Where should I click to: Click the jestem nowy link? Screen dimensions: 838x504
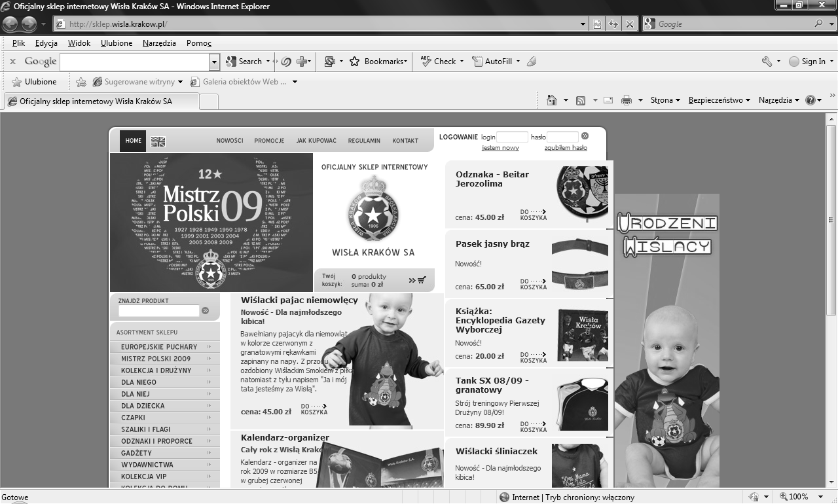pos(500,148)
